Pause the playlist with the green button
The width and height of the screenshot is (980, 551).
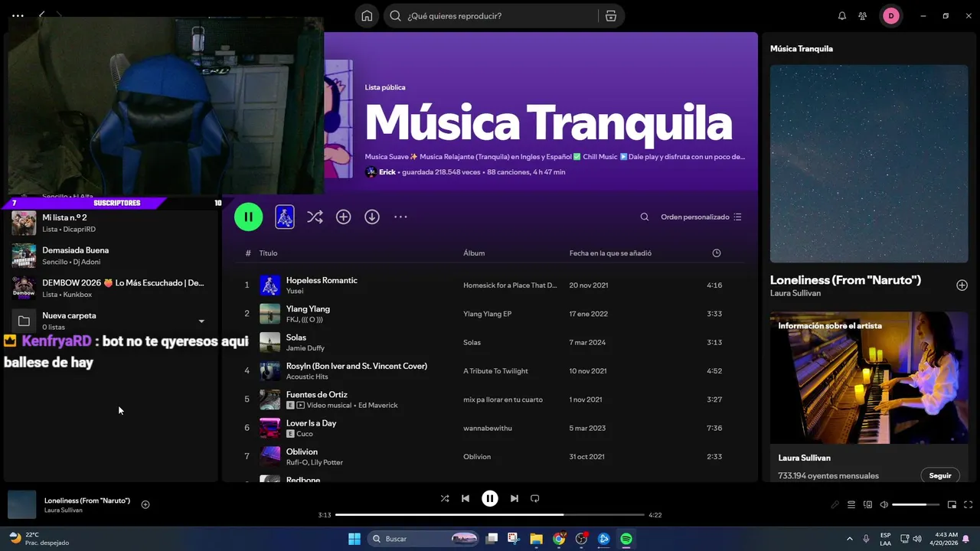click(x=248, y=217)
